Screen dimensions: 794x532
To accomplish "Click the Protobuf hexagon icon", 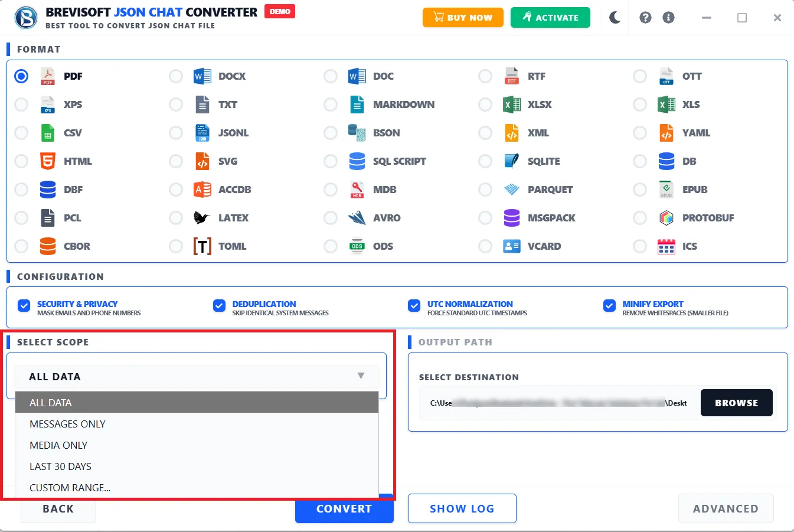I will (x=666, y=218).
